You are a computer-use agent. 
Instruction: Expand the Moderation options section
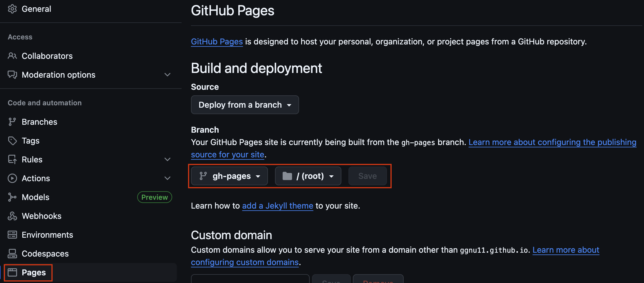point(167,75)
